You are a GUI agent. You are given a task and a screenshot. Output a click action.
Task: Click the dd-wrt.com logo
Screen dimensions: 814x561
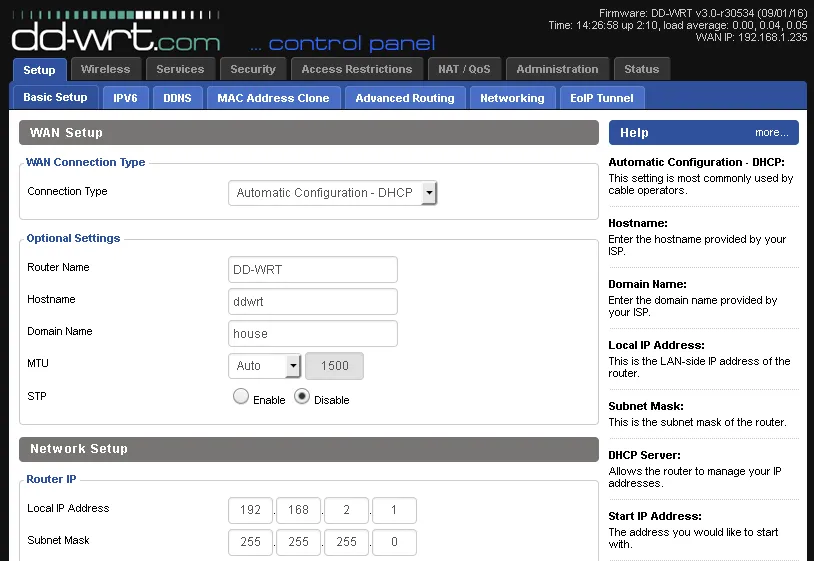[115, 37]
